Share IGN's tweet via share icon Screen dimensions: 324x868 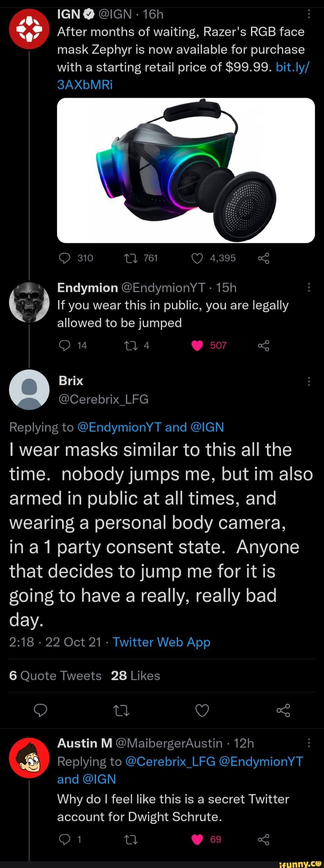tap(263, 258)
